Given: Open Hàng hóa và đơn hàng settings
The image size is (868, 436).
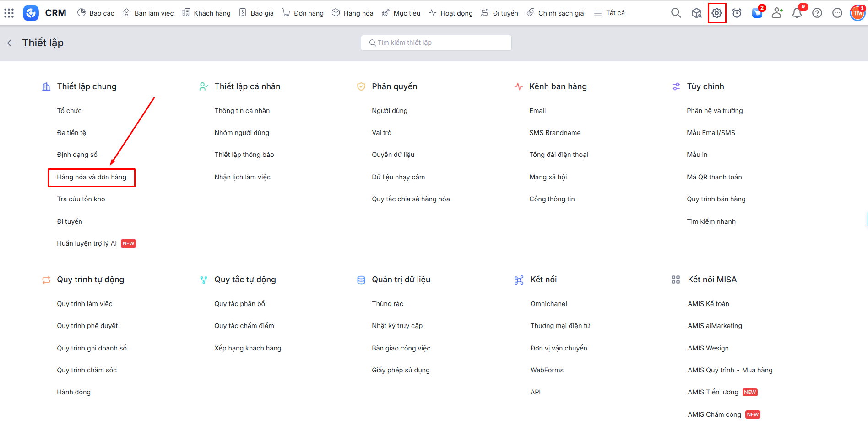Looking at the screenshot, I should 92,177.
